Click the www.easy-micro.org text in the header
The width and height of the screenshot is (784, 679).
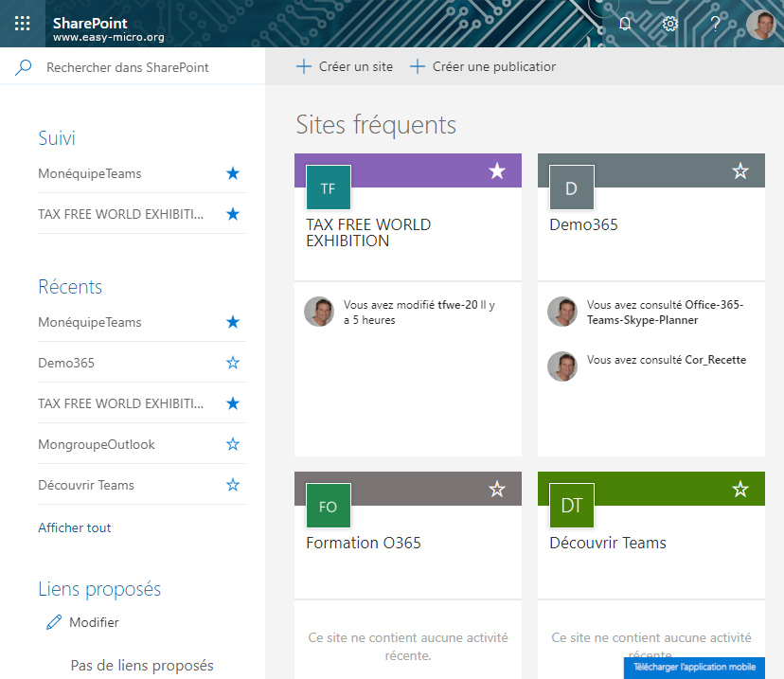coord(109,37)
